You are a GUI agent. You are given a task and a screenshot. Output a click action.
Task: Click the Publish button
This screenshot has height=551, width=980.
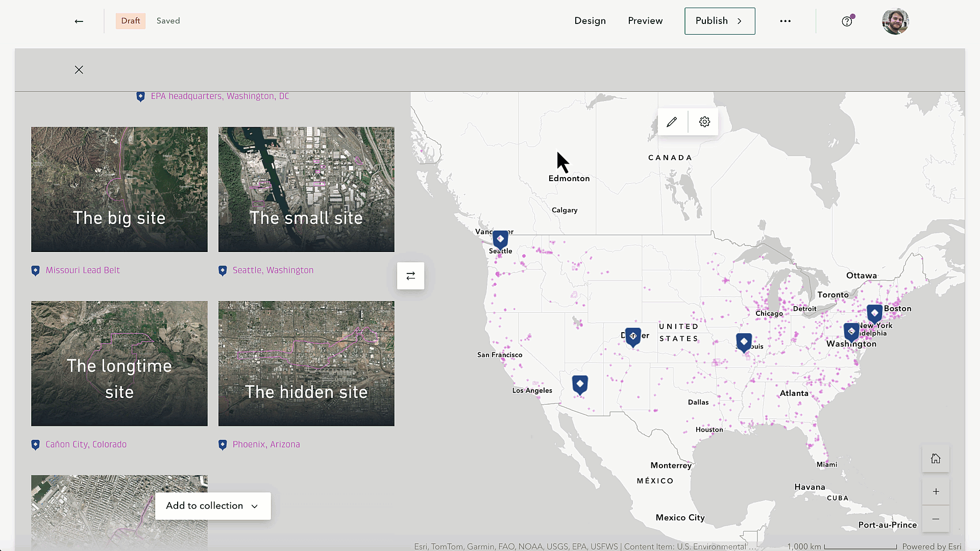pyautogui.click(x=712, y=21)
